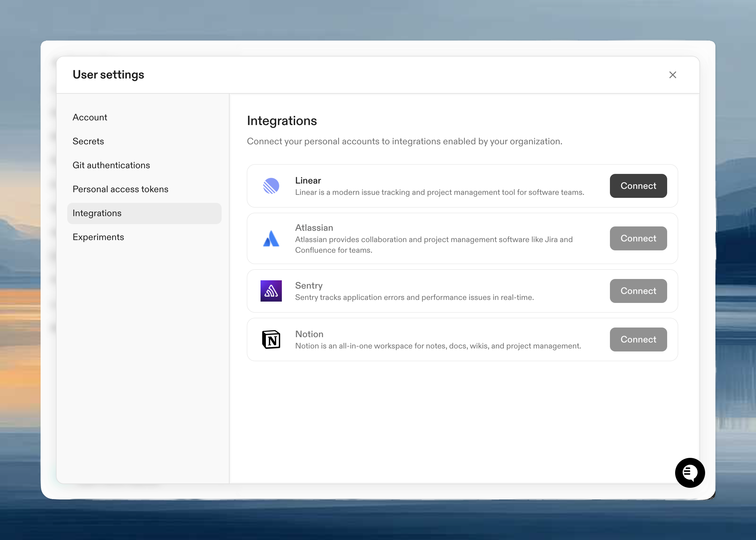Connect the Atlassian integration
The image size is (756, 540).
[x=638, y=238]
